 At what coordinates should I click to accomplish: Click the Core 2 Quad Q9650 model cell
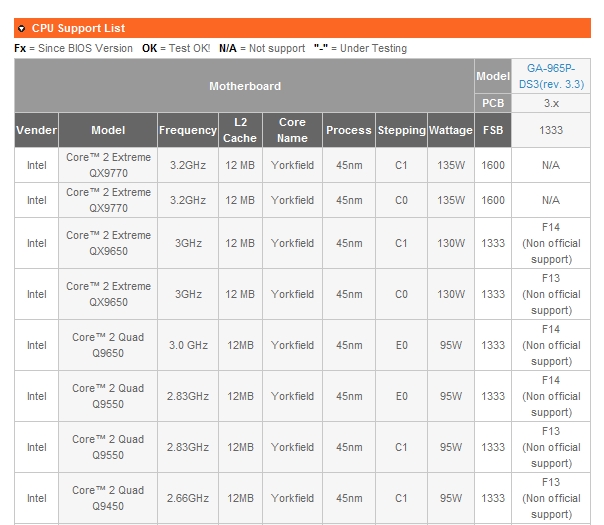pyautogui.click(x=108, y=345)
